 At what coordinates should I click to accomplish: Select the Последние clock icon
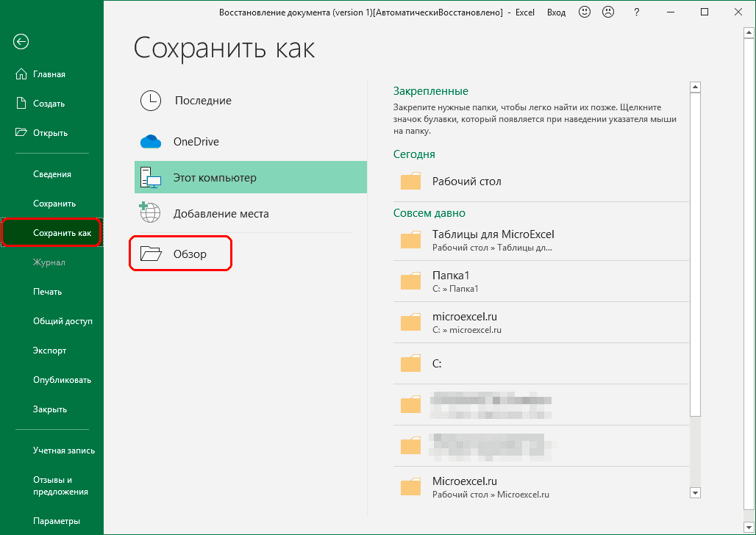tap(151, 100)
